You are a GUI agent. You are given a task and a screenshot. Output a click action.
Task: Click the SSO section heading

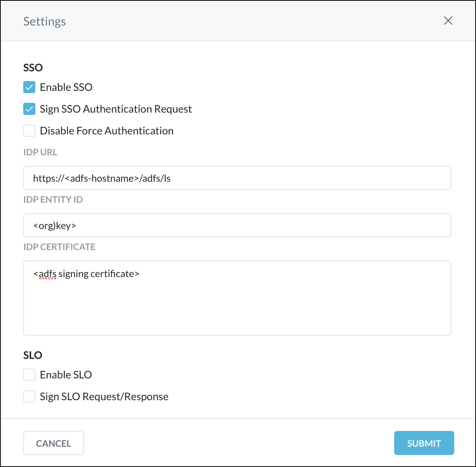tap(33, 68)
